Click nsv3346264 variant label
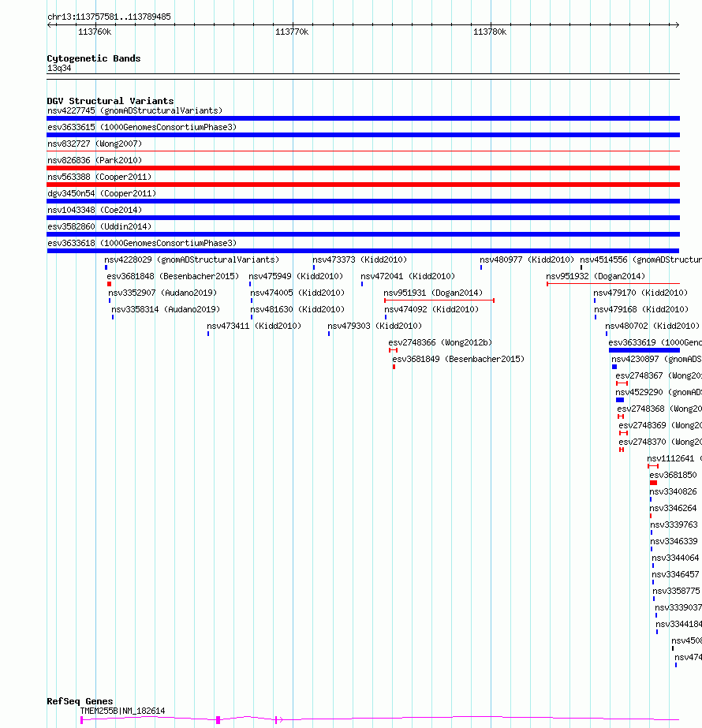 pos(673,509)
